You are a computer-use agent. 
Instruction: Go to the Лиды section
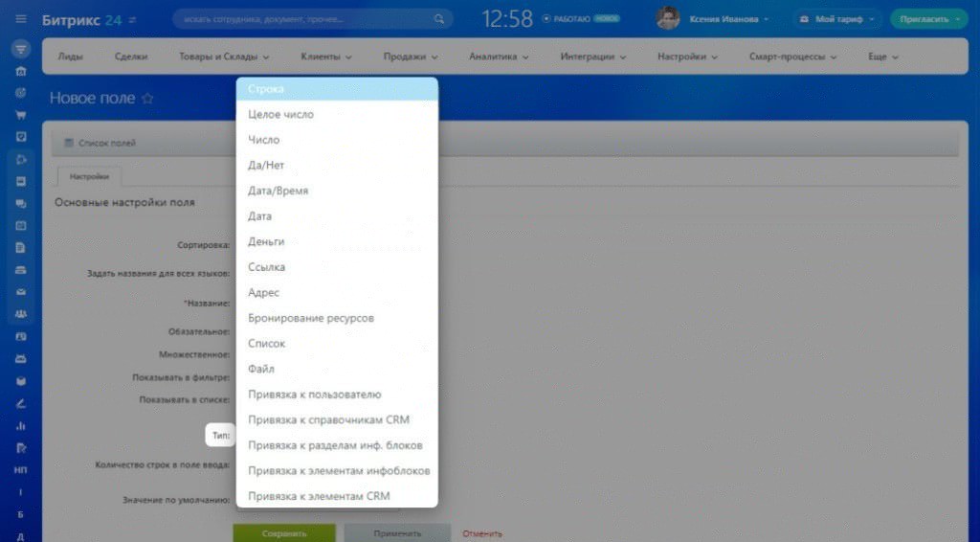click(x=70, y=56)
